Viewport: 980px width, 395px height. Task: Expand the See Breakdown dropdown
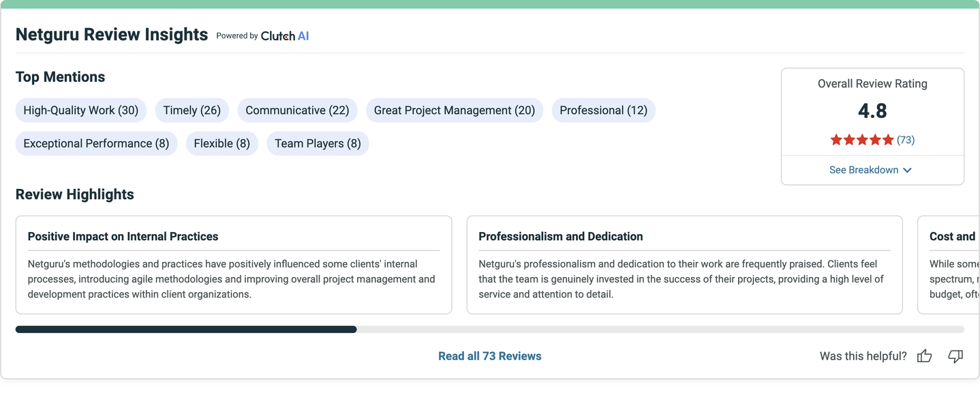(x=870, y=170)
